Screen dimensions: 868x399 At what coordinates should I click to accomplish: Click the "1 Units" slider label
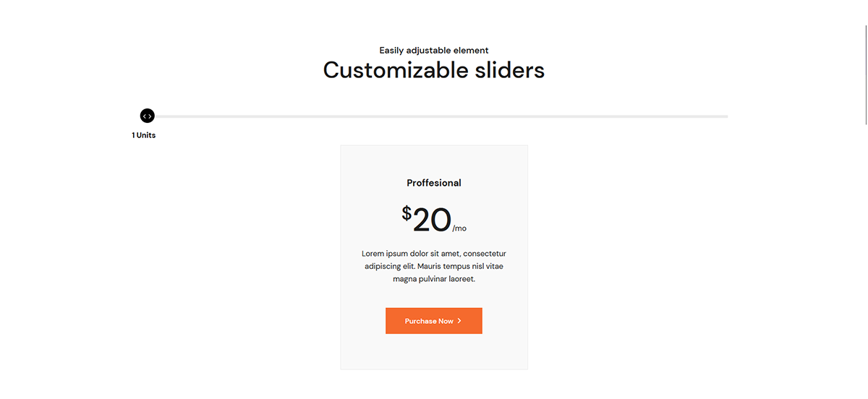tap(143, 135)
